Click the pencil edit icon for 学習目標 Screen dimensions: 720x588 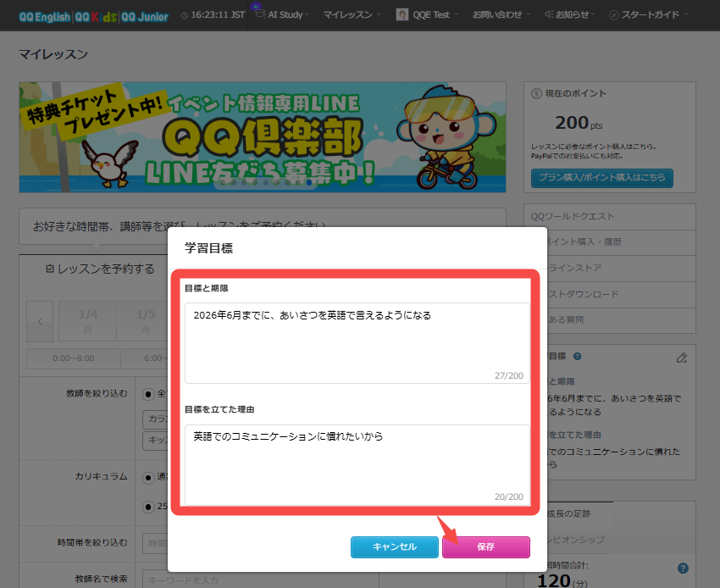pos(682,358)
